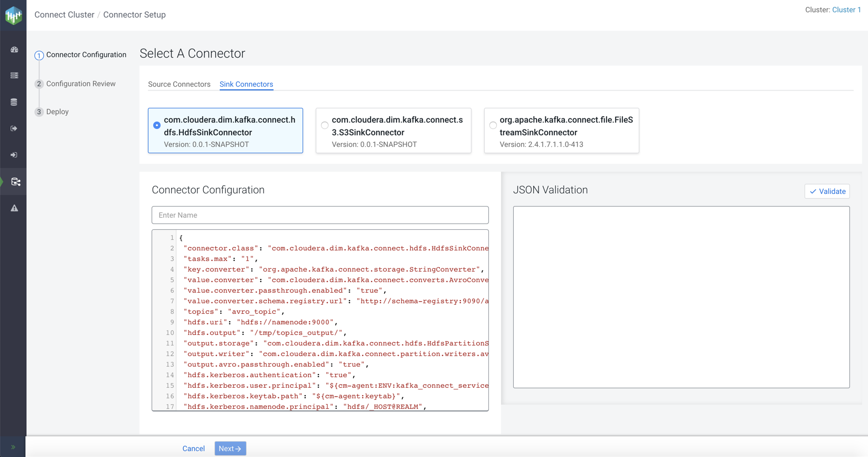Viewport: 868px width, 457px height.
Task: Open the topics database sidebar icon
Action: pos(14,102)
